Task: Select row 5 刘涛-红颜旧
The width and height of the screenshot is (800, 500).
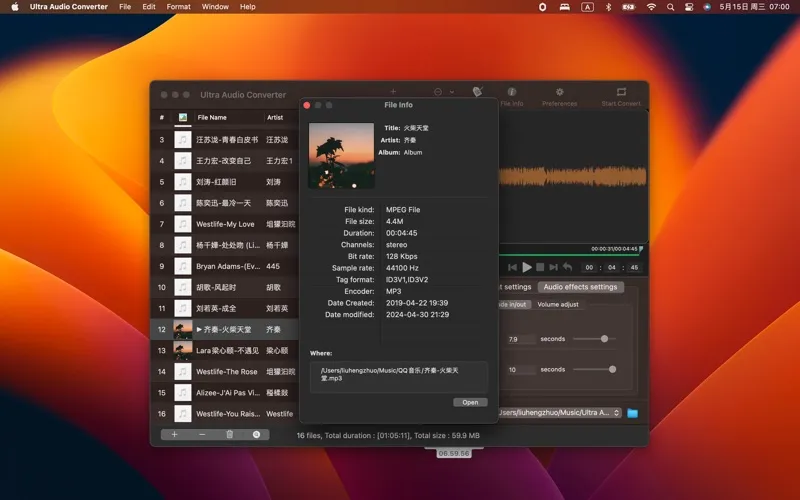Action: click(224, 182)
